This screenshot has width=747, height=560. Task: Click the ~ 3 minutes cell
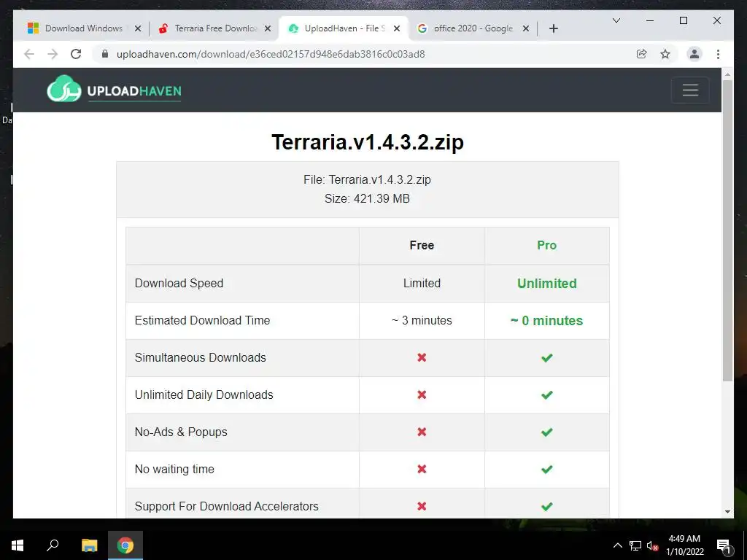422,321
